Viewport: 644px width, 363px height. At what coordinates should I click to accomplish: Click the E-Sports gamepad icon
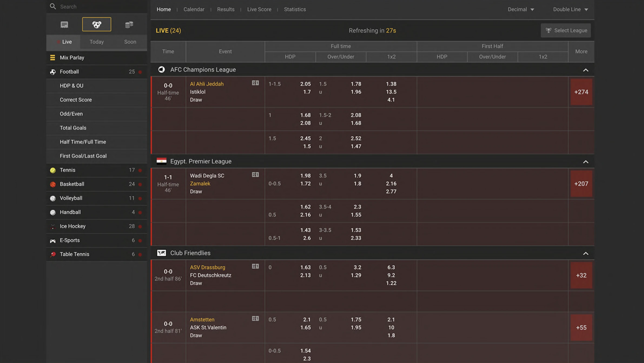coord(53,241)
